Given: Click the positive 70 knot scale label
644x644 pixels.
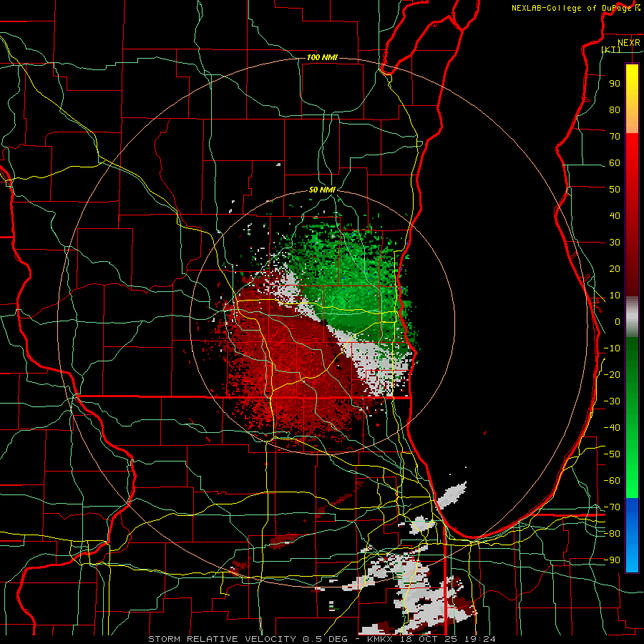Looking at the screenshot, I should 615,137.
